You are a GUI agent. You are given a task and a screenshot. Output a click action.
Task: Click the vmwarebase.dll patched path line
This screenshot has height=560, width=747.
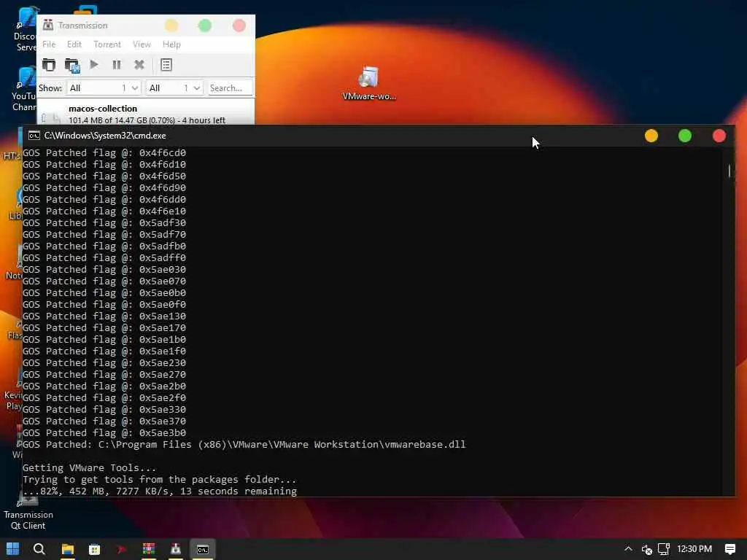point(244,444)
